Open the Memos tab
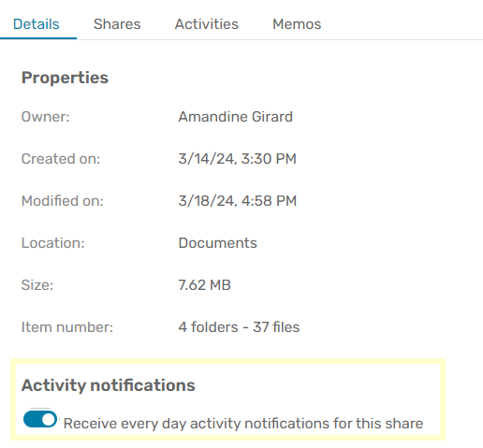Screen dimensions: 483x448 (297, 24)
